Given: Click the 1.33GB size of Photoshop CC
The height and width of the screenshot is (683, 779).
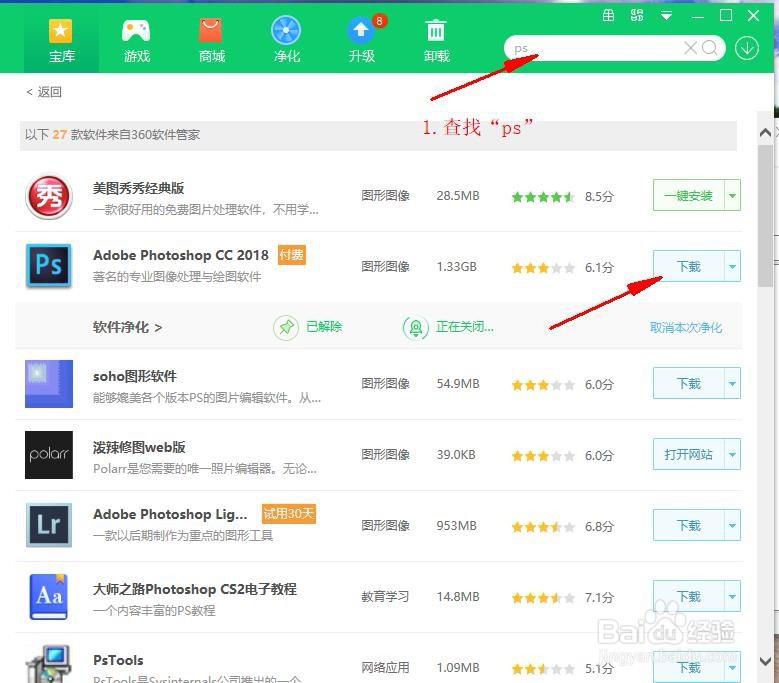Looking at the screenshot, I should tap(457, 267).
